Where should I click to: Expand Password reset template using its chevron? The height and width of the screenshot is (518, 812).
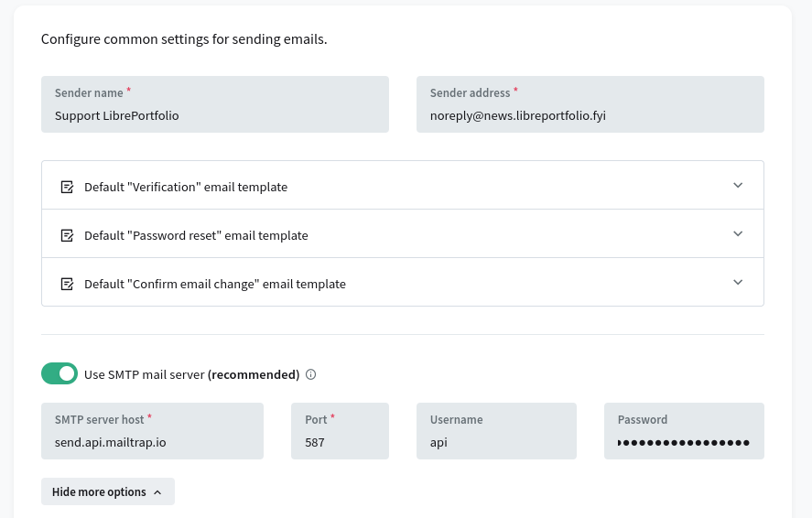click(738, 233)
